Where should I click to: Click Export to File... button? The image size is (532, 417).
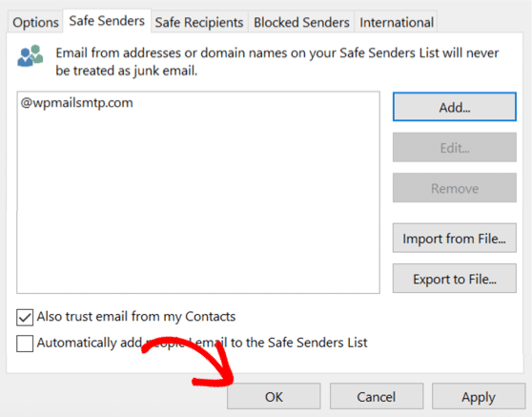click(455, 279)
